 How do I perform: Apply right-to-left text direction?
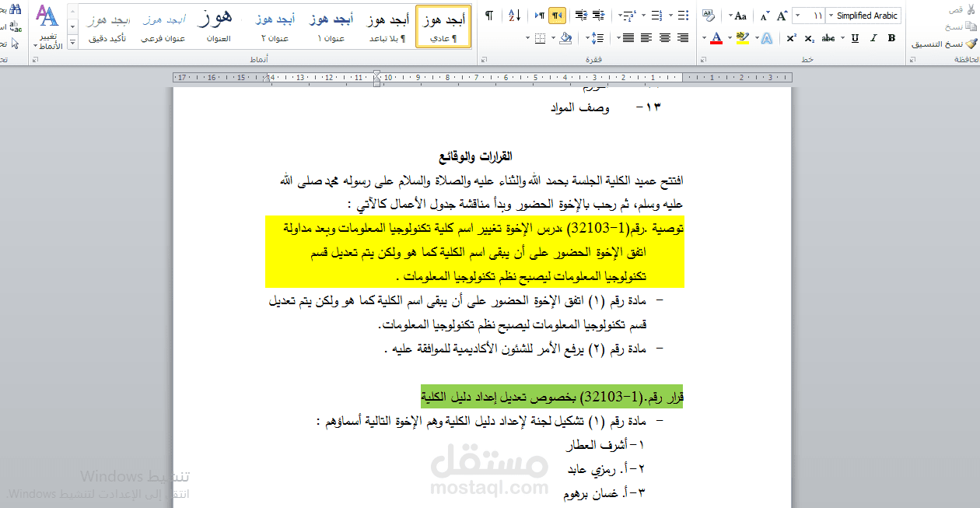coord(558,16)
